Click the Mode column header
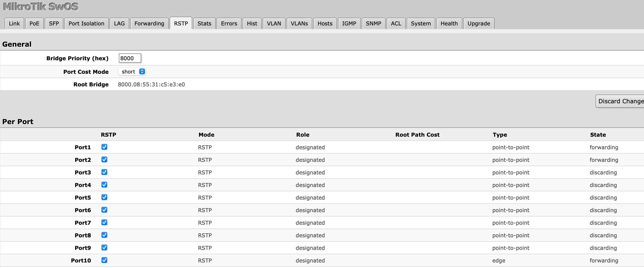The image size is (644, 268). [x=206, y=135]
